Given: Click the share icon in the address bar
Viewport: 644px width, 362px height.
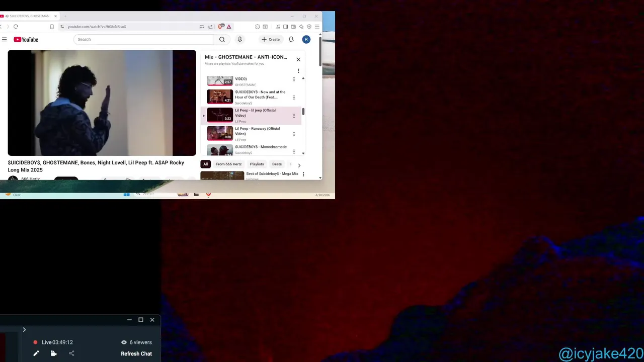Looking at the screenshot, I should tap(210, 27).
